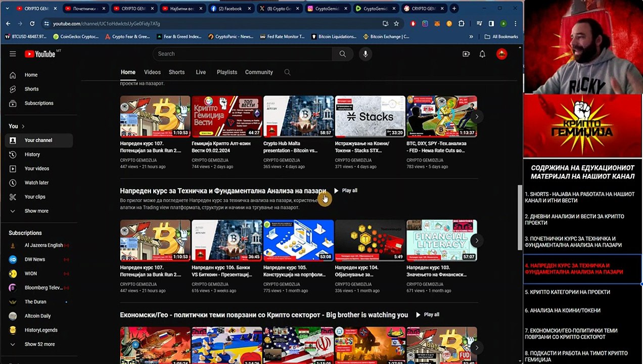643x364 pixels.
Task: Advance the Big brother row right arrow
Action: coord(477,347)
